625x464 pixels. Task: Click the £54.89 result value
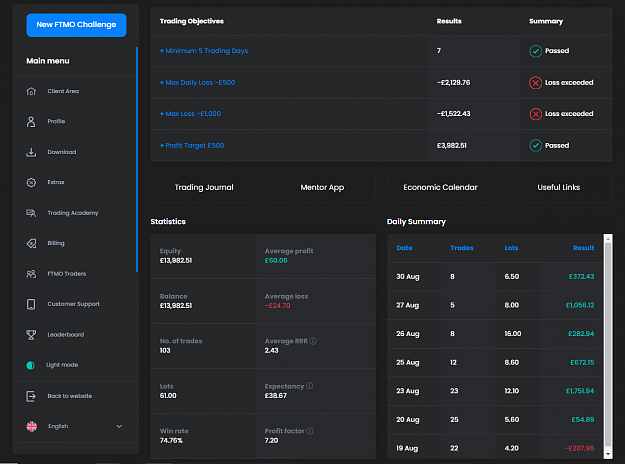tap(582, 420)
